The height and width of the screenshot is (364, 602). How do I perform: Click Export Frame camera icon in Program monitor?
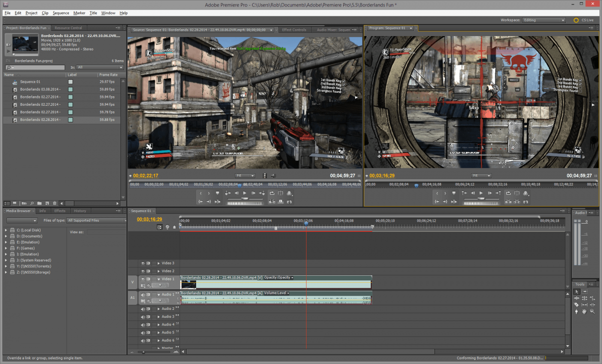pyautogui.click(x=525, y=202)
